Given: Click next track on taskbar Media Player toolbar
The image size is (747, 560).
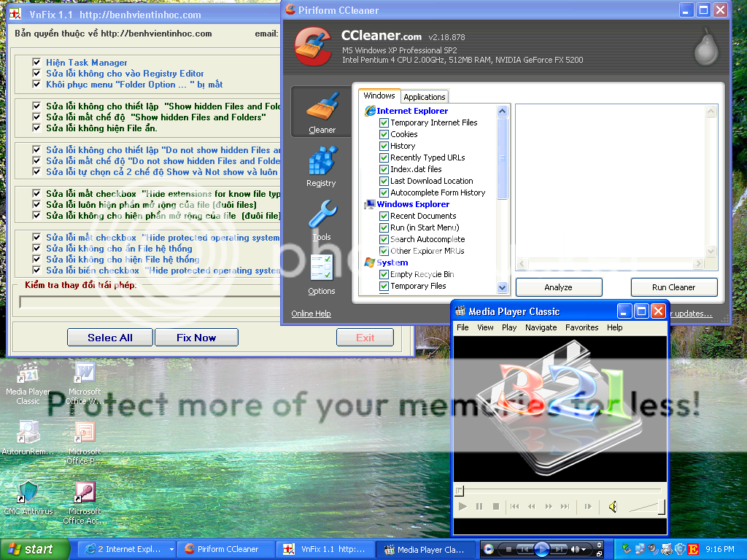Looking at the screenshot, I should [x=559, y=549].
